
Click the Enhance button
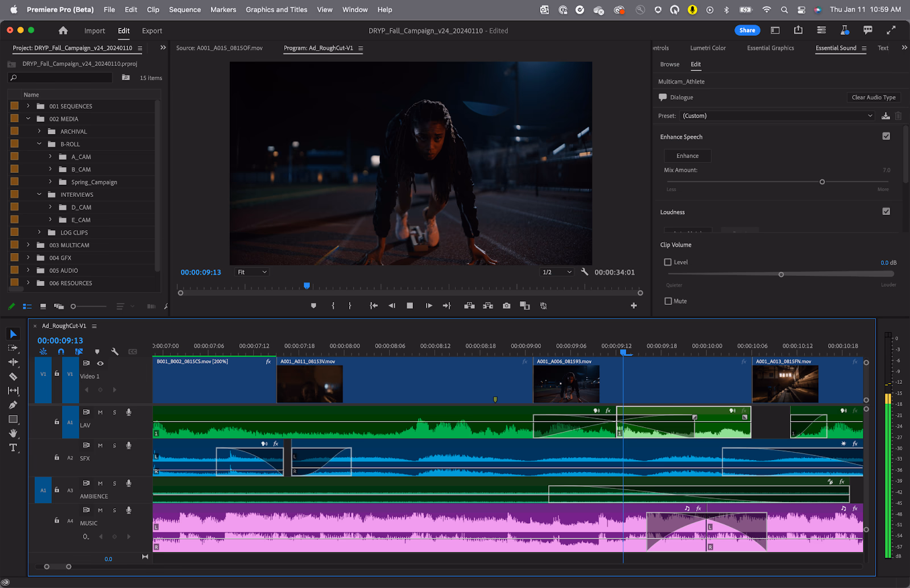click(x=687, y=155)
